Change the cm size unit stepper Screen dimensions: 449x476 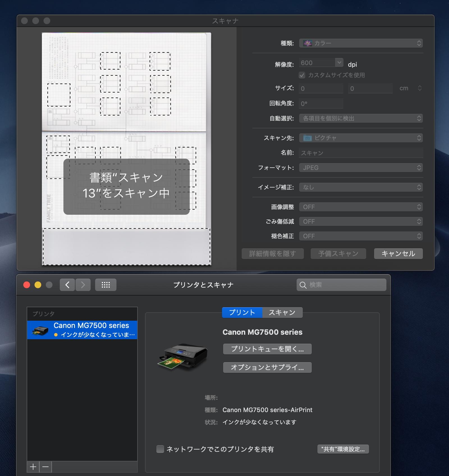420,88
